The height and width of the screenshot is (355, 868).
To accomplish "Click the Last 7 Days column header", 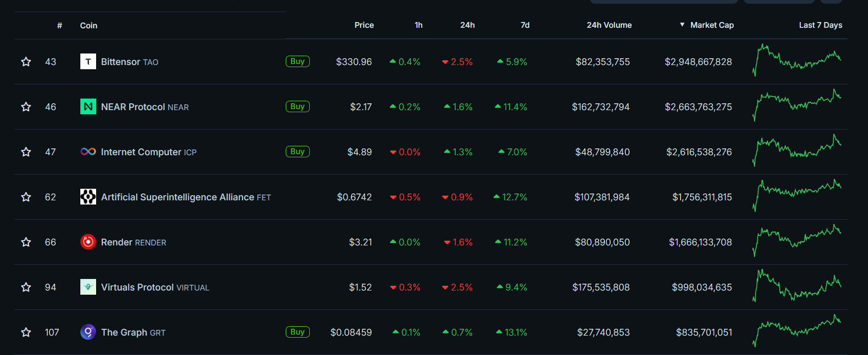I will (820, 25).
